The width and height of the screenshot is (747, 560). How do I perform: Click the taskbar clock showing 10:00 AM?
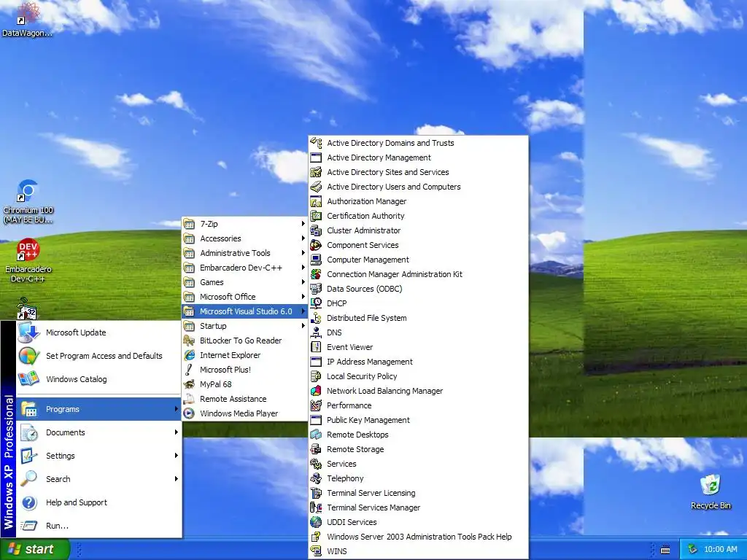720,549
